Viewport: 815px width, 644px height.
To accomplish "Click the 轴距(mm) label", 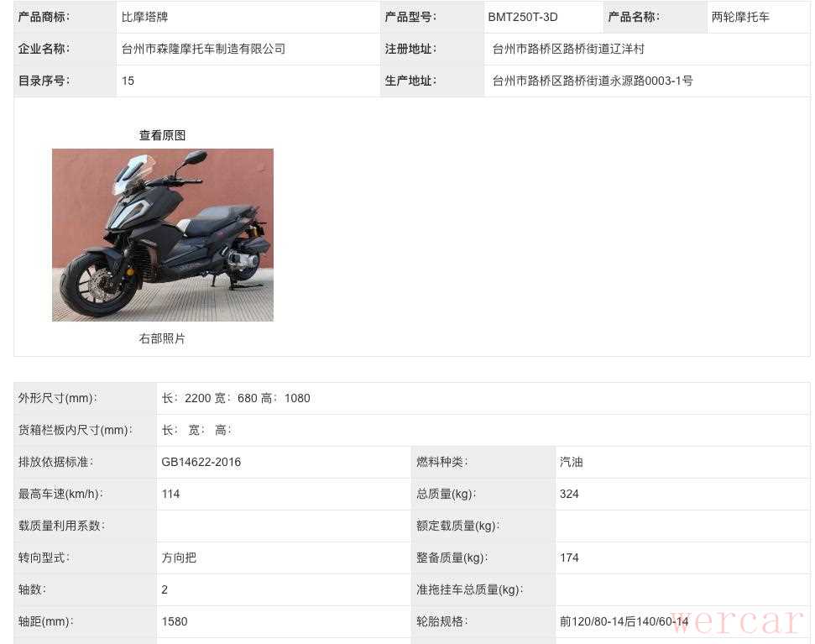I will pos(45,621).
